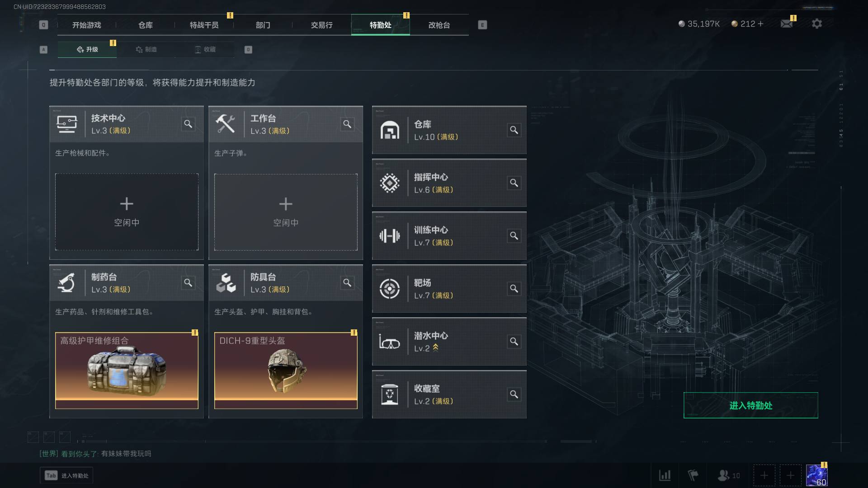Switch to 改枪台 tab

click(439, 25)
